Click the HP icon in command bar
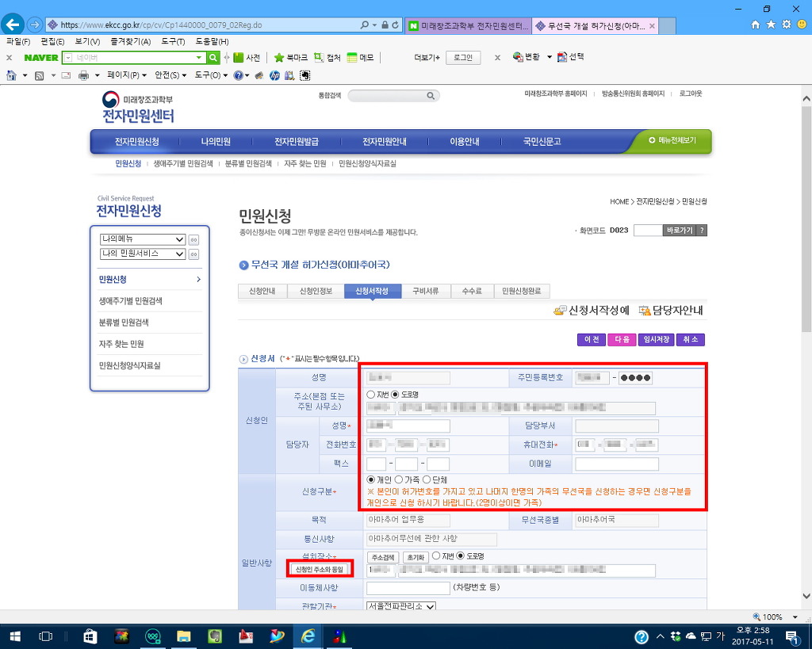The height and width of the screenshot is (649, 812). coord(274,75)
